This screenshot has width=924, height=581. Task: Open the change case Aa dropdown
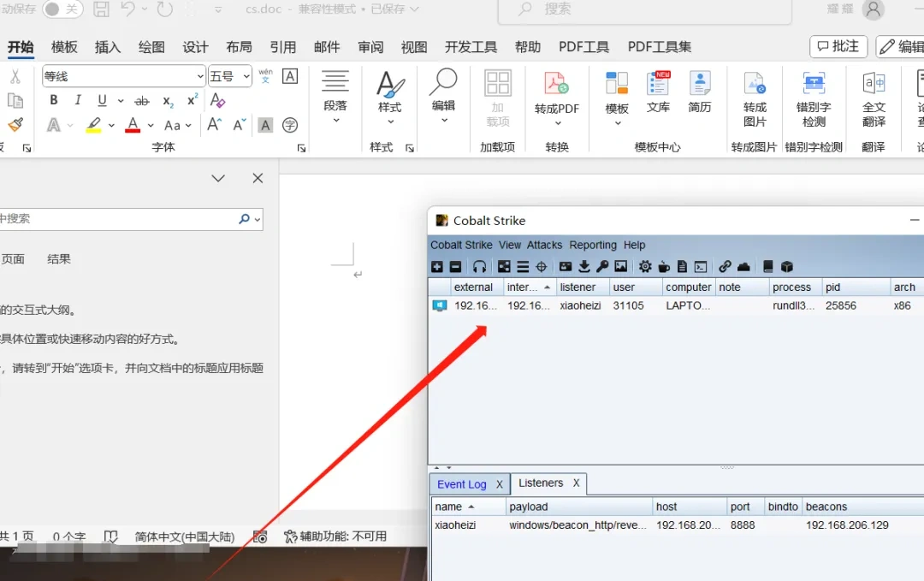coord(178,125)
